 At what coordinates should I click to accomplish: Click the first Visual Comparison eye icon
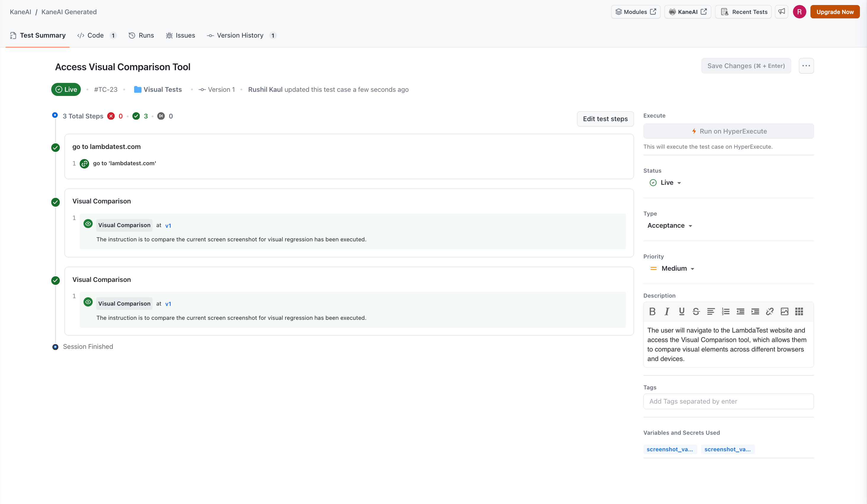coord(88,224)
